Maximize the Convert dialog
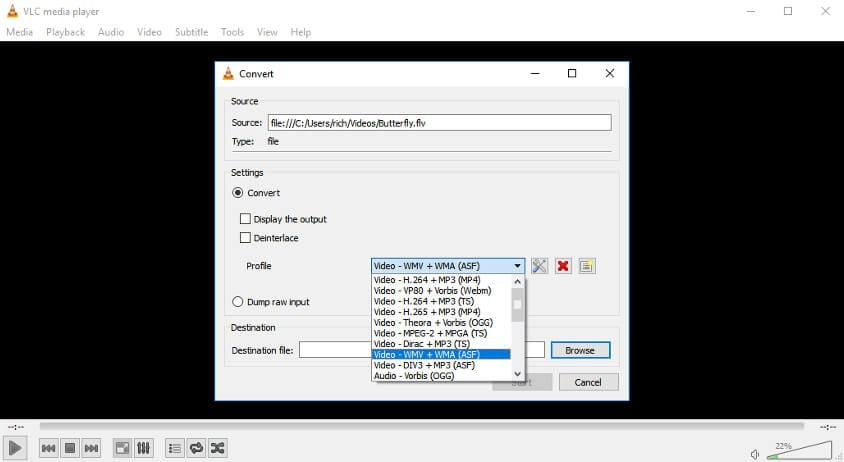844x462 pixels. (x=572, y=73)
